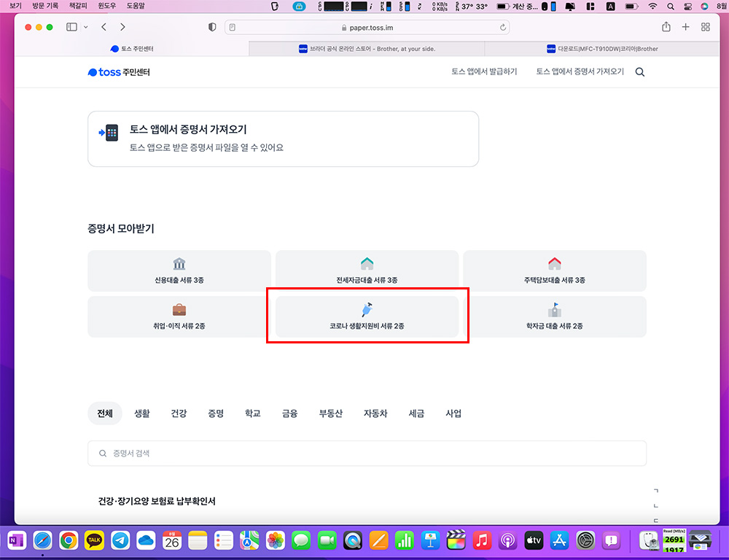The image size is (729, 560).
Task: Click 토스 앱에서 발급하기 link
Action: point(484,71)
